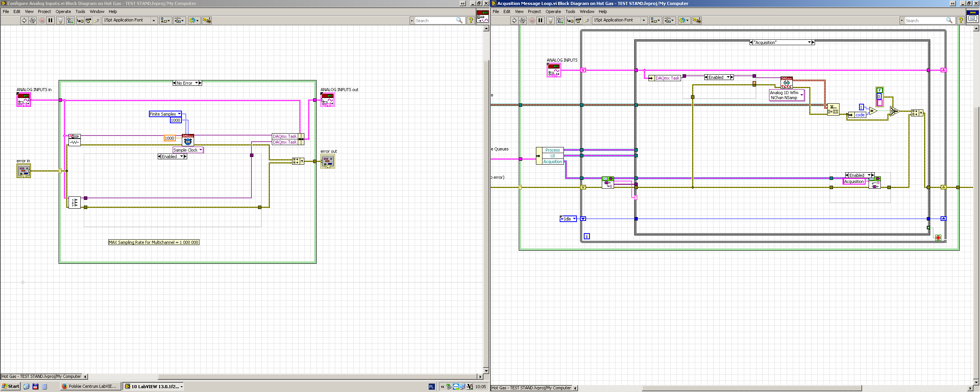This screenshot has height=392, width=980.
Task: Select the DAQmx Read VI node
Action: pos(786,83)
